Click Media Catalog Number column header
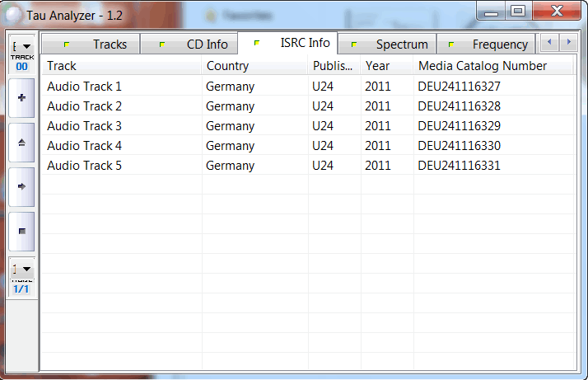 pos(493,66)
